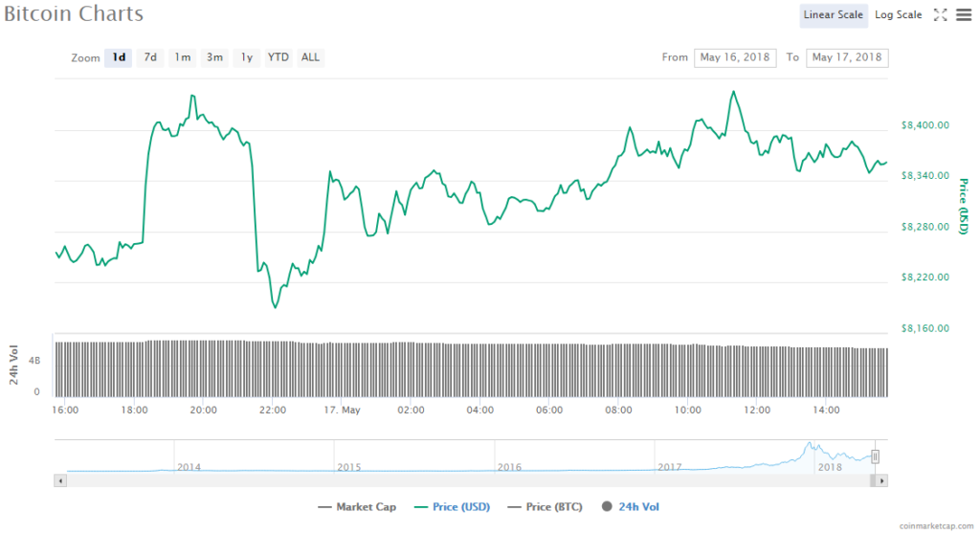Click the right scrollbar arrow
The image size is (980, 534).
[x=883, y=478]
